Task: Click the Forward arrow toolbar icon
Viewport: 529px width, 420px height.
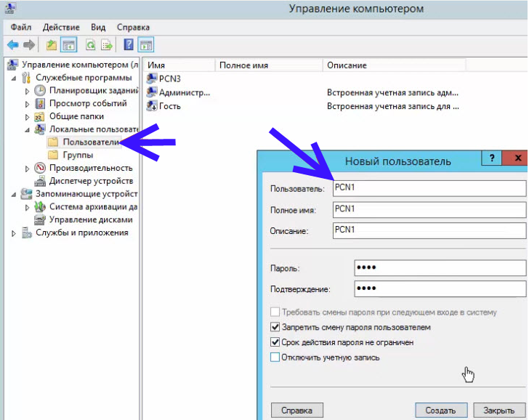Action: point(29,44)
